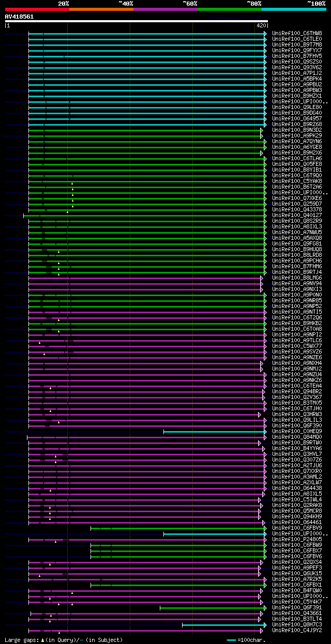Image resolution: width=331 pixels, height=644 pixels.
Task: Click the green ~80% identity legend segment
Action: tap(230, 9)
